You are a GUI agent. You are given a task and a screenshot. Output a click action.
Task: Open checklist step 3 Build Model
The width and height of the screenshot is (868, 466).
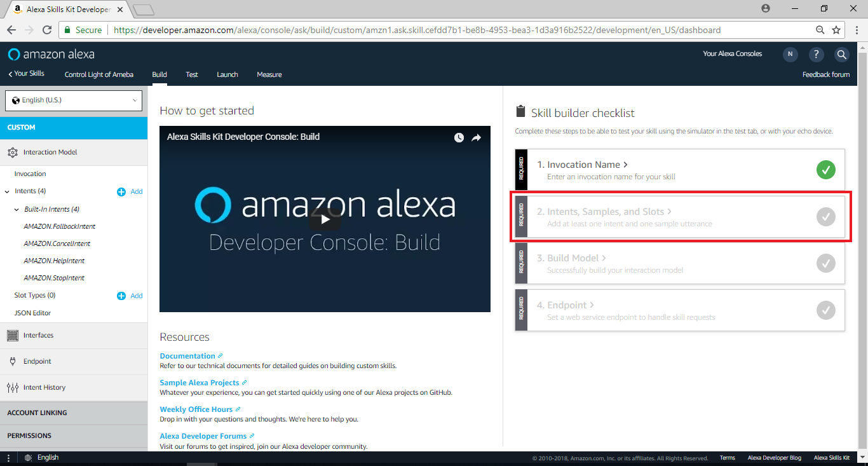pos(680,263)
